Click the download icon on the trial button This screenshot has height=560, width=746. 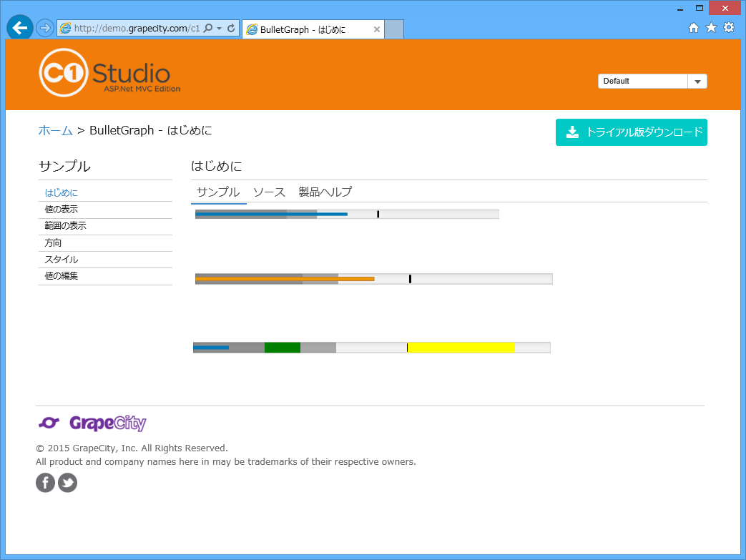click(x=572, y=132)
